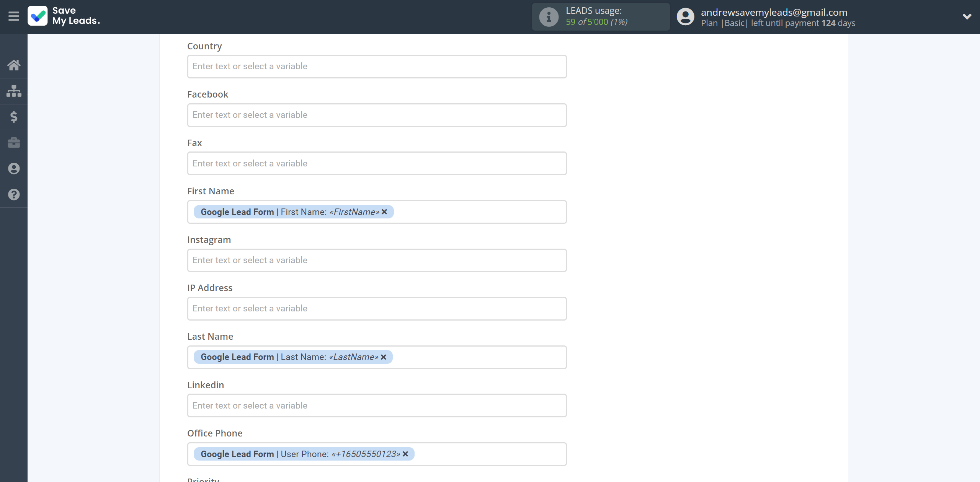Screen dimensions: 980x482
Task: Click the Fax label
Action: pos(194,143)
